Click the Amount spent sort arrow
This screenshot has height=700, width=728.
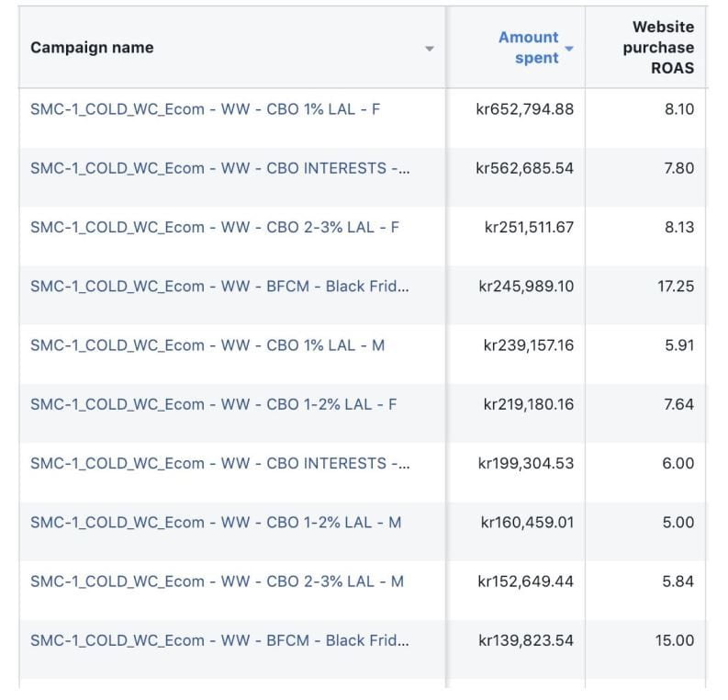click(x=569, y=49)
